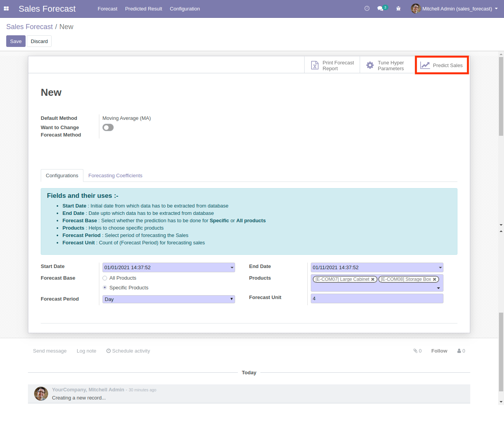This screenshot has width=504, height=422.
Task: Select the Specific Products radio button
Action: 105,287
